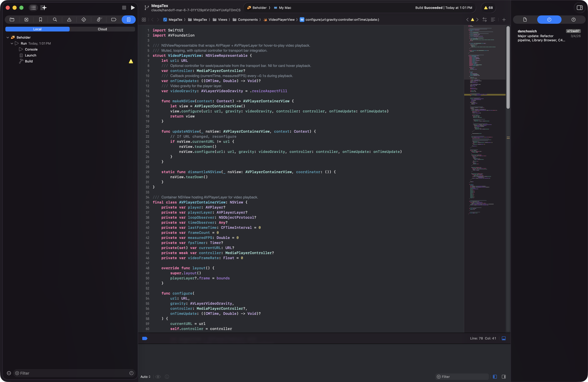
Task: Switch to the Cloud tab
Action: [102, 29]
